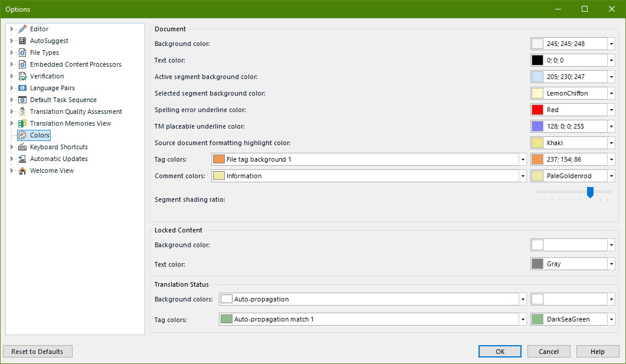Click the segment shading ratio slider handle
Image resolution: width=626 pixels, height=364 pixels.
pyautogui.click(x=590, y=192)
